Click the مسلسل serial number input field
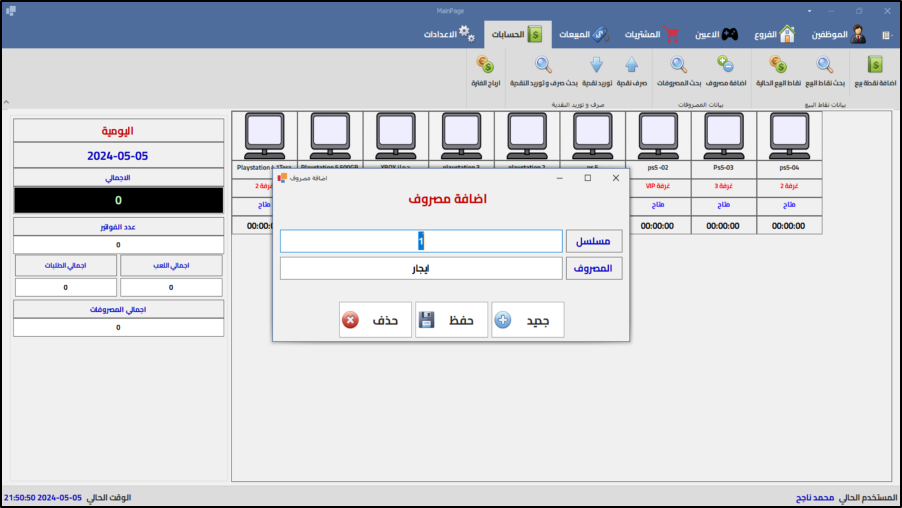 click(x=421, y=241)
